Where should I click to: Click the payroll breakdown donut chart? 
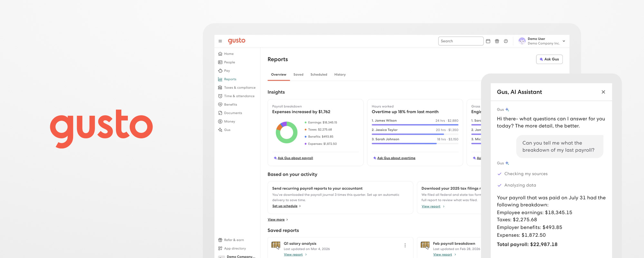(286, 133)
